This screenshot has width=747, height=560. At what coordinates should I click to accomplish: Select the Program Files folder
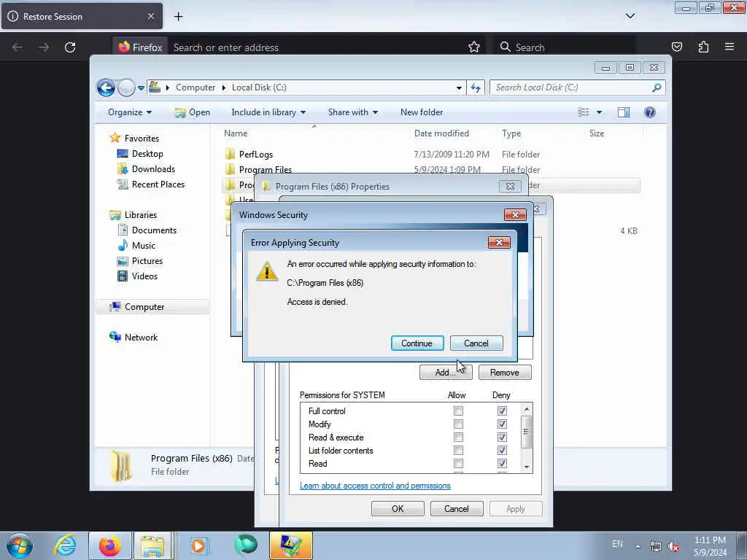[266, 169]
